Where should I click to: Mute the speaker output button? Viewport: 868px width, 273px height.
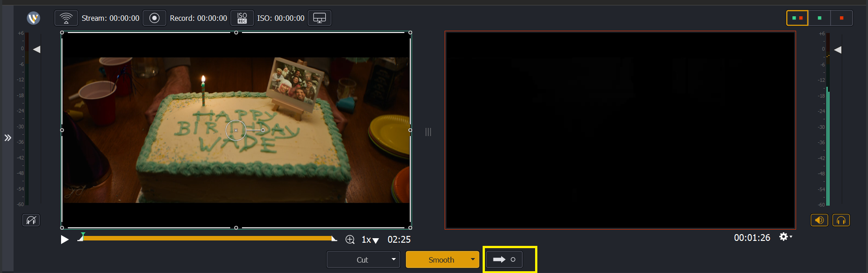[819, 220]
